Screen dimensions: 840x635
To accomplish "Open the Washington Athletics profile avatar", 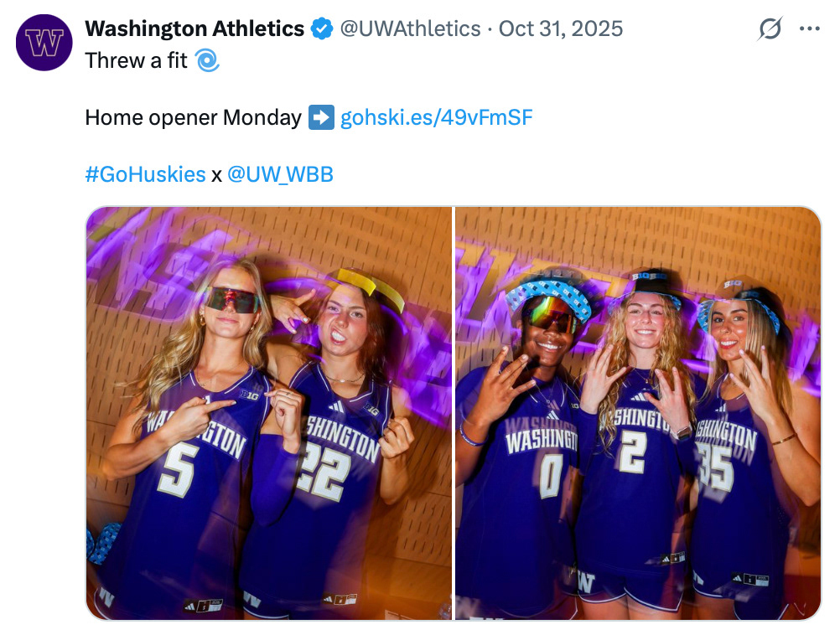I will (44, 43).
